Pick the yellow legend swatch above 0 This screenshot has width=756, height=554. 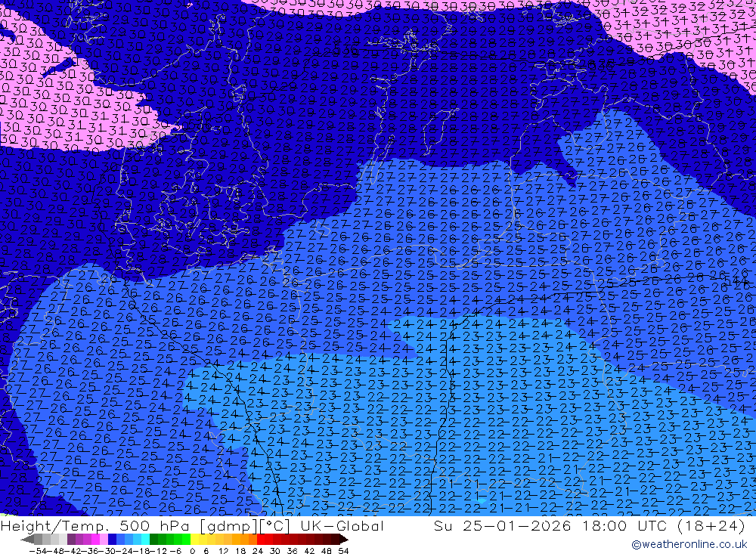[195, 540]
